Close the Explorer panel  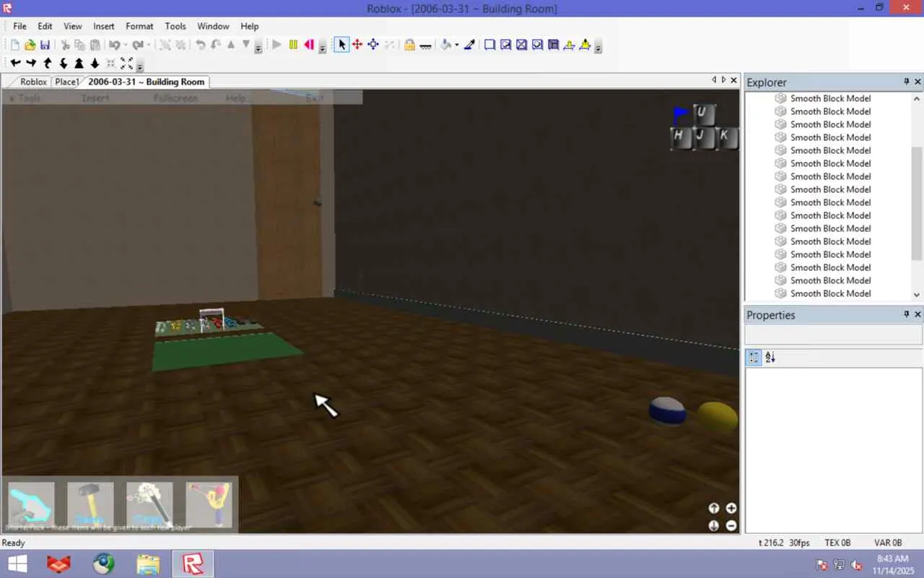918,82
